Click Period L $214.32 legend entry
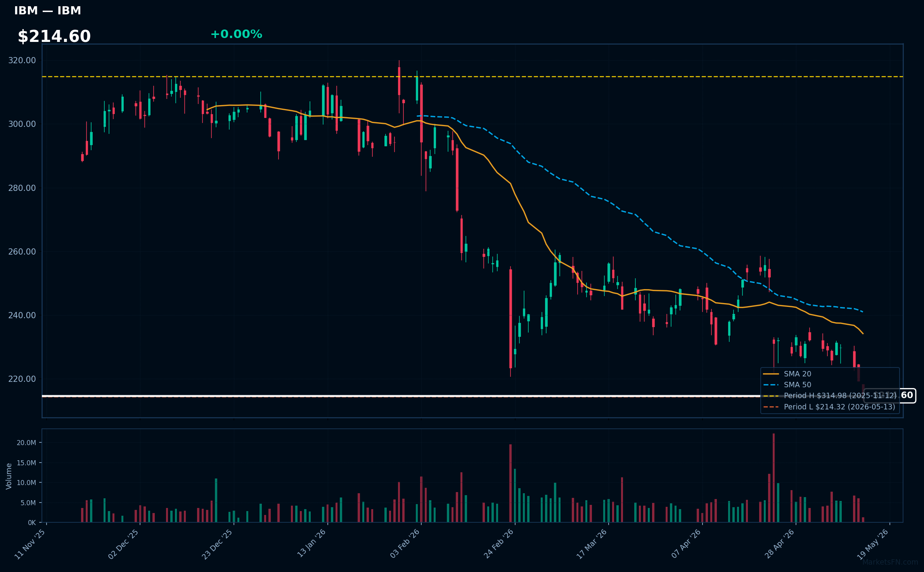The height and width of the screenshot is (572, 924). coord(829,407)
